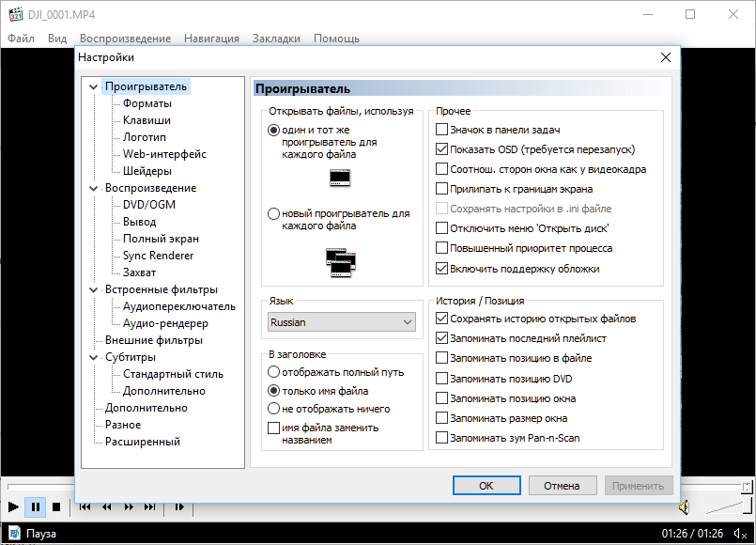
Task: Select Клавиши in settings tree
Action: [x=147, y=120]
